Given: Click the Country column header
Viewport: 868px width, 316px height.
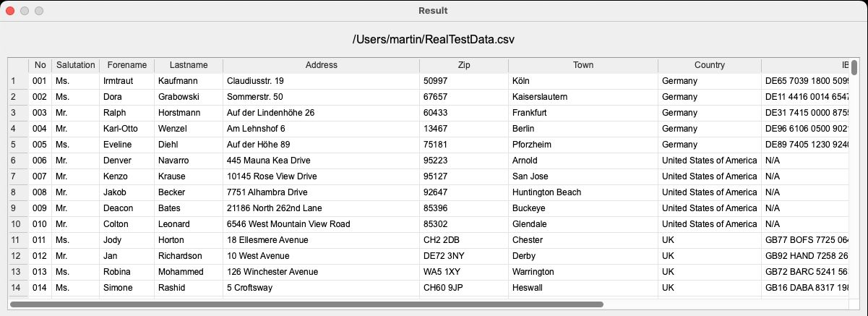Looking at the screenshot, I should coord(710,65).
